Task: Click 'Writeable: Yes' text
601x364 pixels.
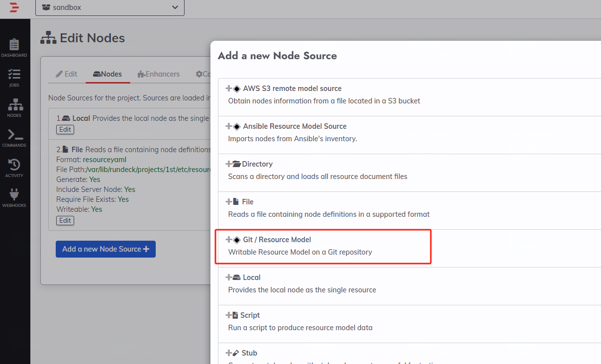Action: [x=79, y=209]
